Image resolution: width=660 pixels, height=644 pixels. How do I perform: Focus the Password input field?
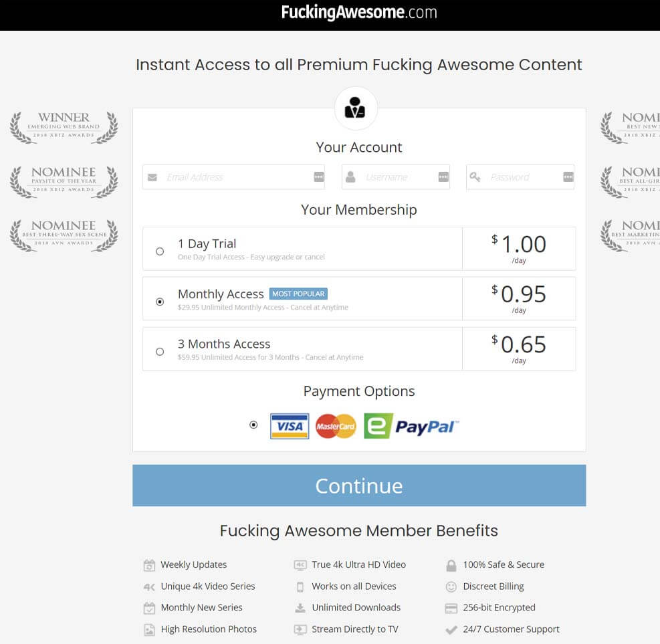[520, 177]
